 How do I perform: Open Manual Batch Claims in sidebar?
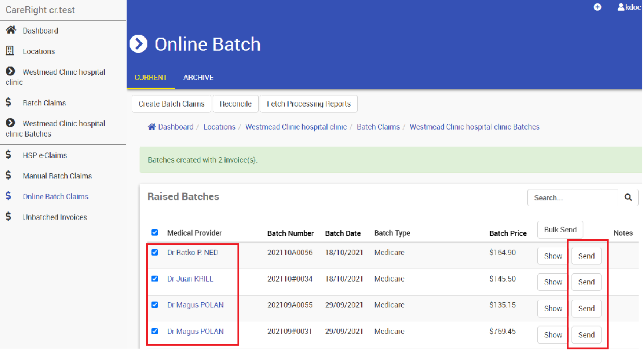(57, 176)
